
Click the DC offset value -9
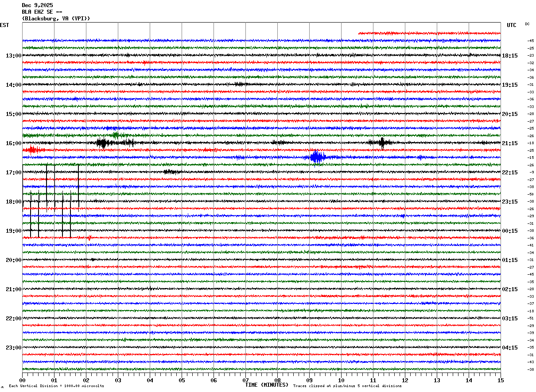(531, 172)
